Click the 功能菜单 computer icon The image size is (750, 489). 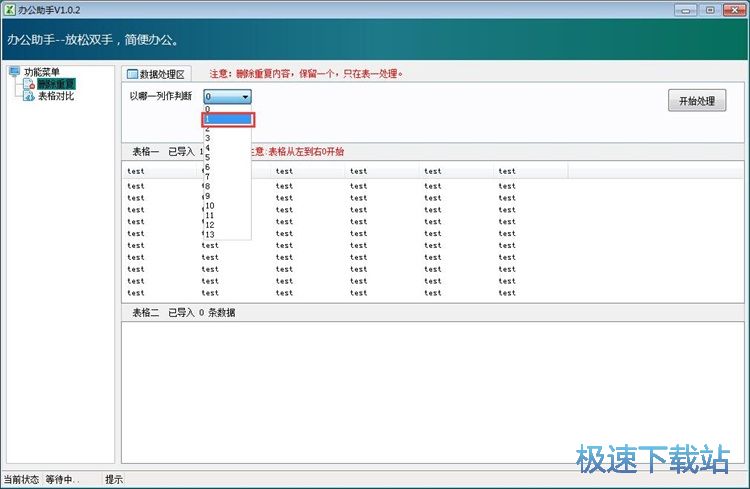(x=14, y=72)
